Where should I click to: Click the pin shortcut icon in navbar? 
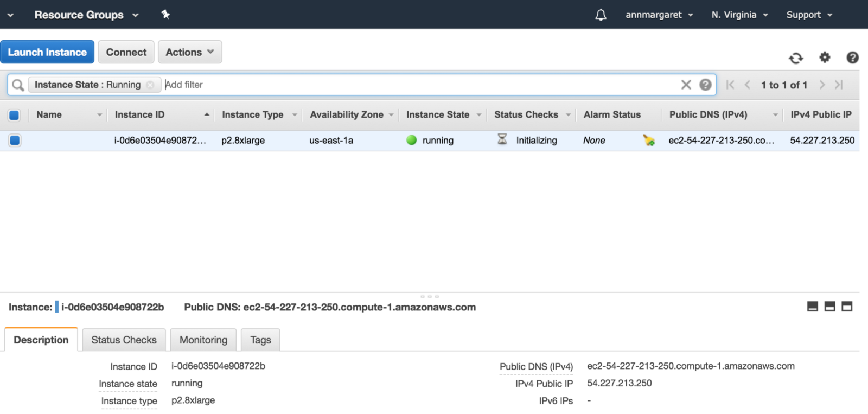[165, 15]
